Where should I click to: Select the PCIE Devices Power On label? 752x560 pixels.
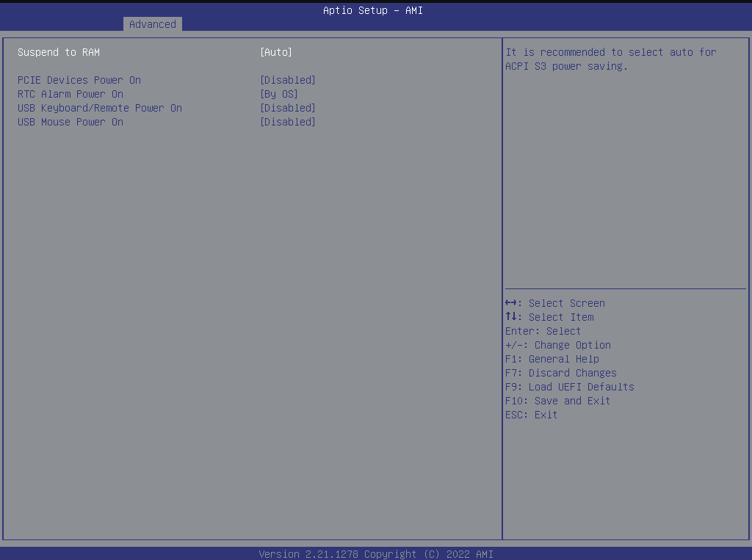[79, 80]
